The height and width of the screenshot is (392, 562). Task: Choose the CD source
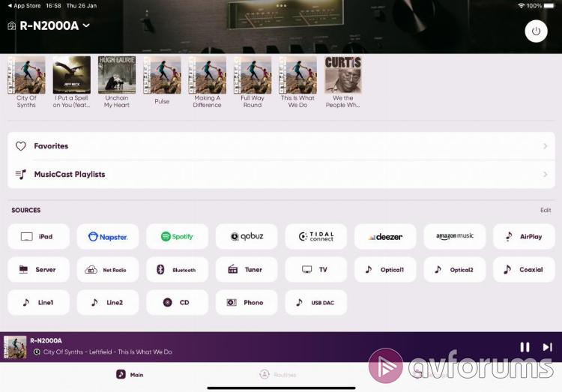pyautogui.click(x=177, y=303)
